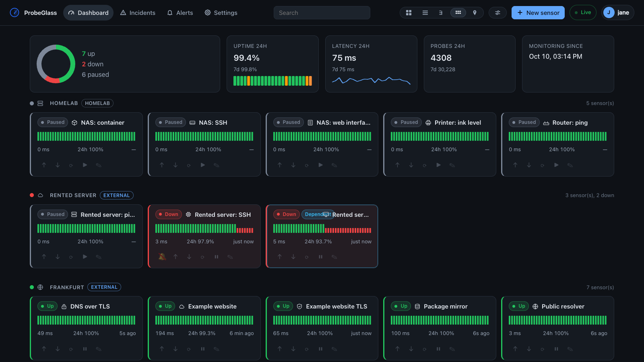Image resolution: width=644 pixels, height=362 pixels.
Task: Click the latency sparkline chart
Action: tap(371, 80)
